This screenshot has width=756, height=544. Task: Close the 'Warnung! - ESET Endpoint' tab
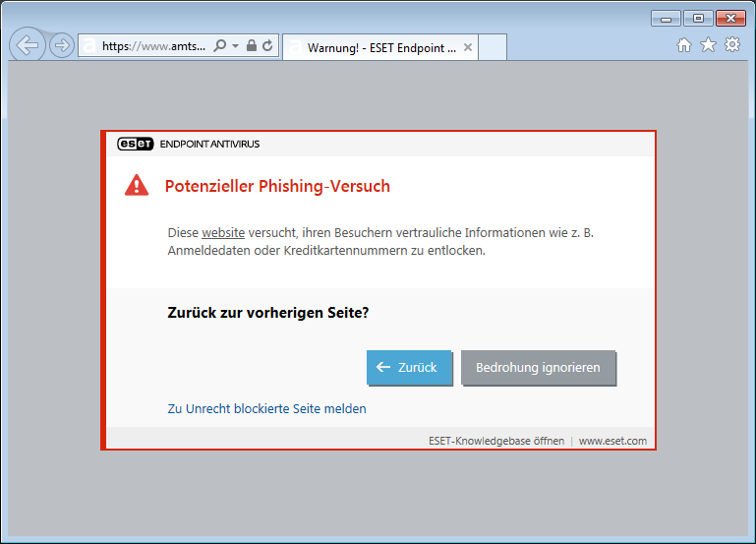click(x=468, y=47)
